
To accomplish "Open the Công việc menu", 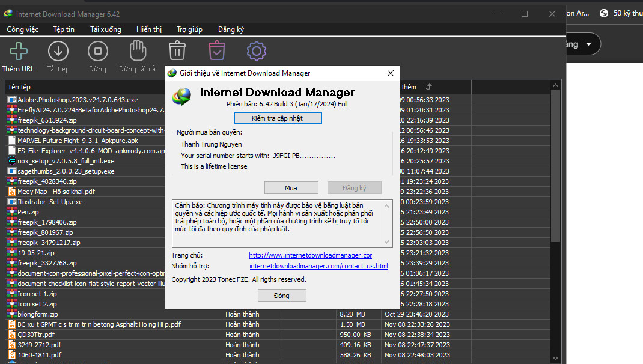I will tap(23, 29).
